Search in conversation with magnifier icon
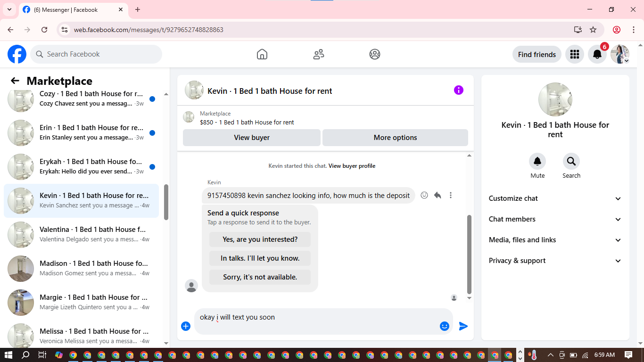This screenshot has width=644, height=362. [571, 162]
